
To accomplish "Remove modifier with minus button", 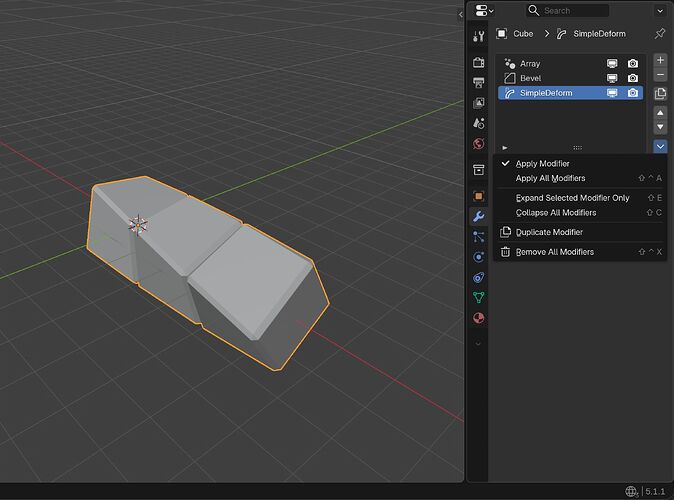I will click(660, 75).
